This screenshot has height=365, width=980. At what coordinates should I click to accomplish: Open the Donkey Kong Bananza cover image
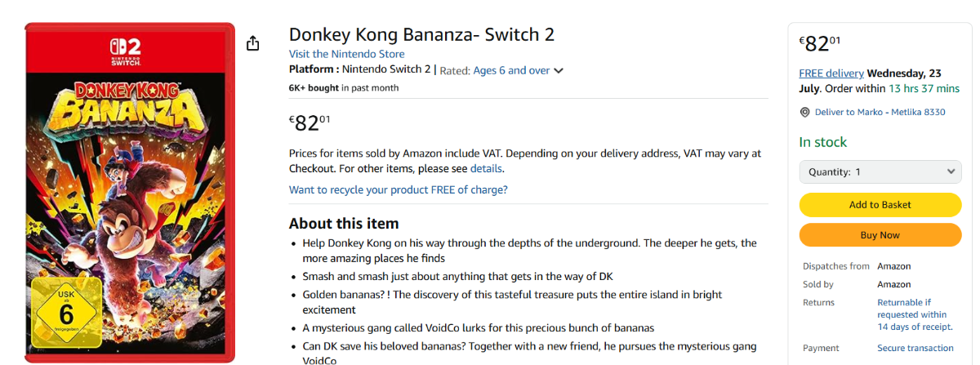point(130,193)
